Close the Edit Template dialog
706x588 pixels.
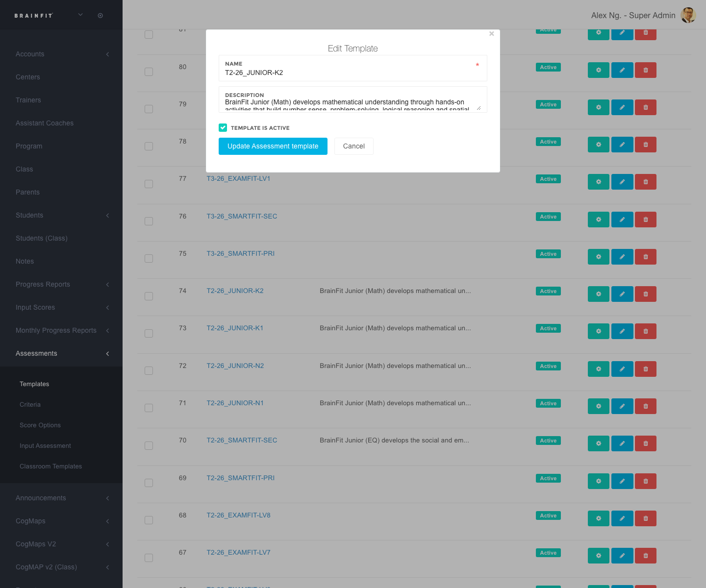click(491, 34)
